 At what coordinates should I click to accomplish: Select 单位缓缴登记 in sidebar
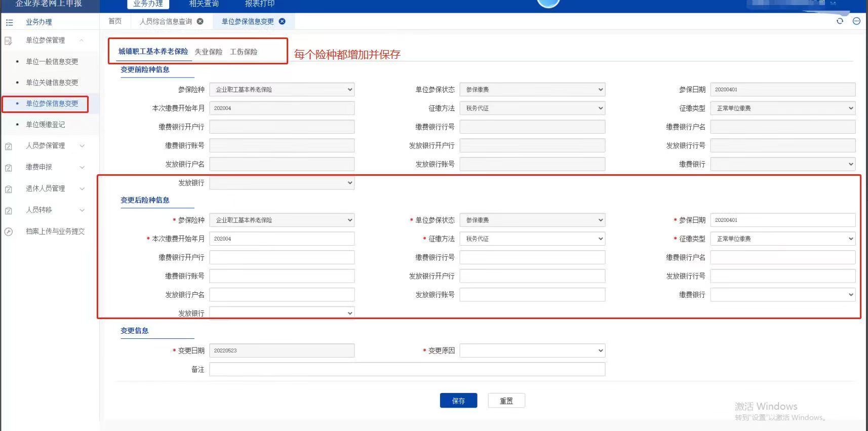[x=45, y=125]
